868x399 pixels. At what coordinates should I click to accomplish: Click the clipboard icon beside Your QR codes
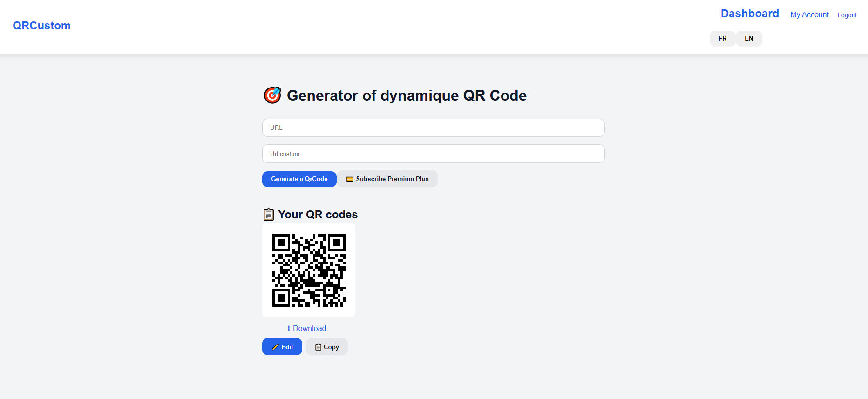point(269,215)
